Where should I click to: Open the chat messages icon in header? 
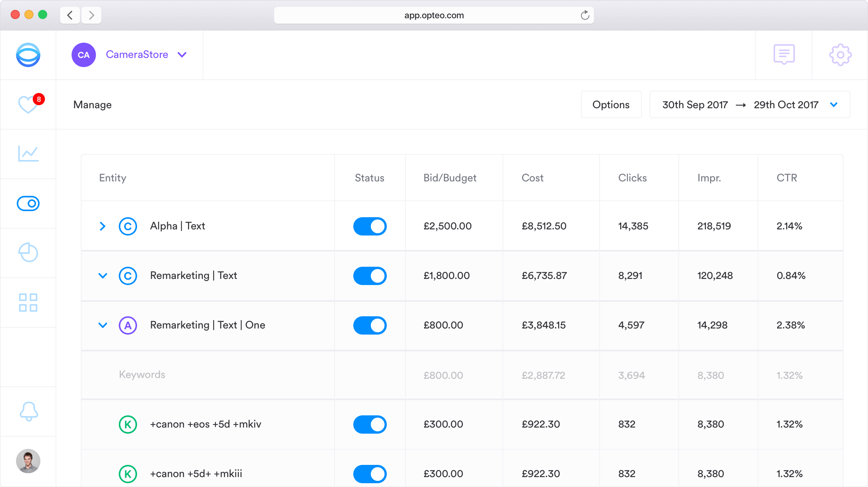pos(784,54)
